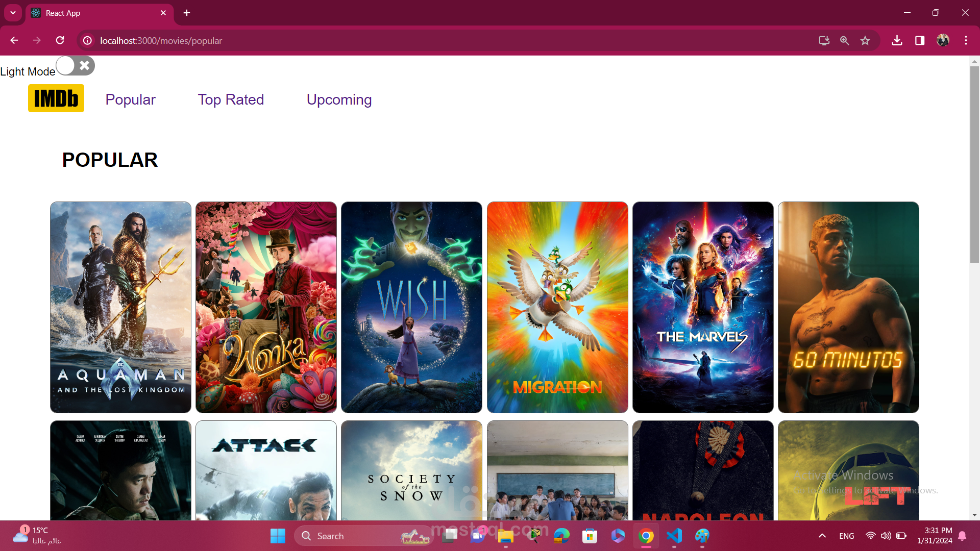
Task: Select the Society of the Snow poster
Action: point(411,470)
